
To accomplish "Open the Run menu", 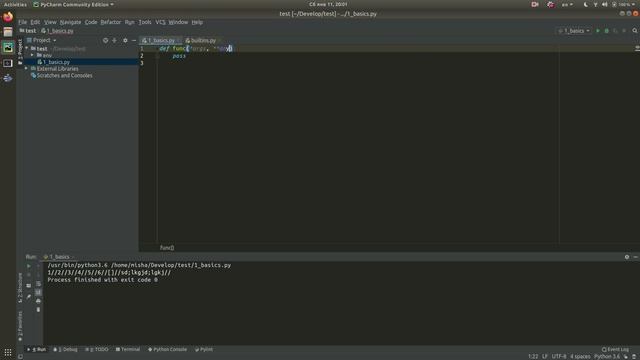I will [x=130, y=22].
